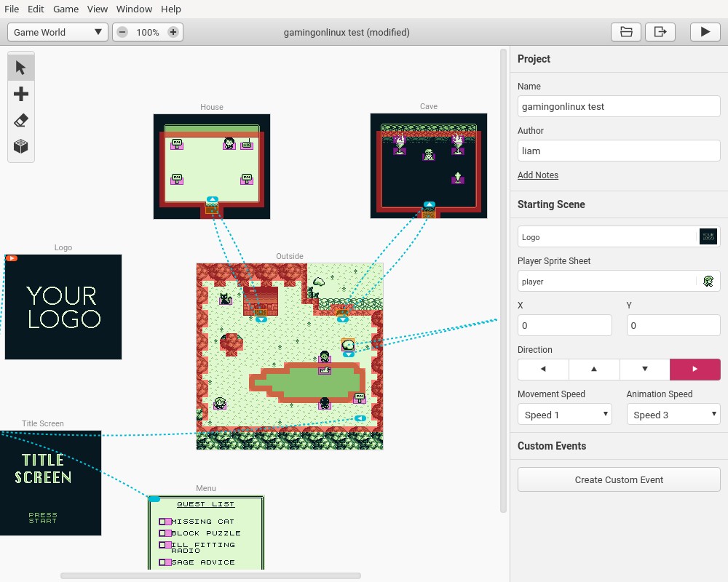Viewport: 728px width, 582px height.
Task: Open the project folder button
Action: click(626, 32)
